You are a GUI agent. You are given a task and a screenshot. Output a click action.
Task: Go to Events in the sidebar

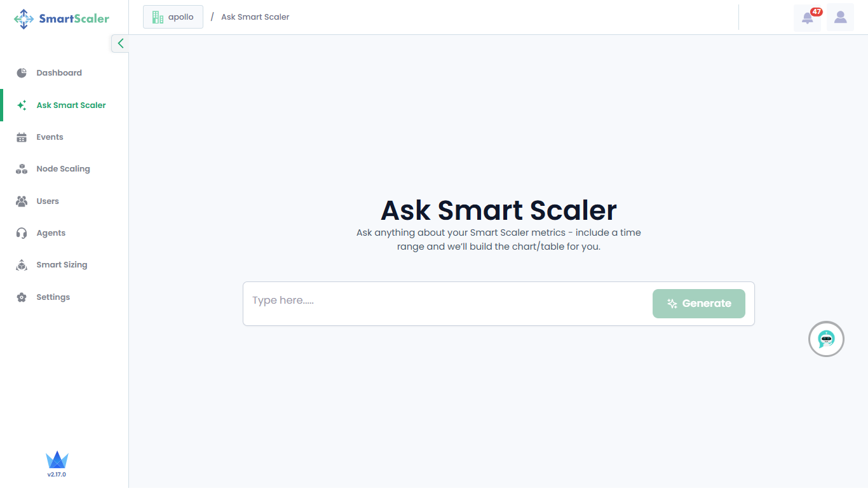click(50, 137)
